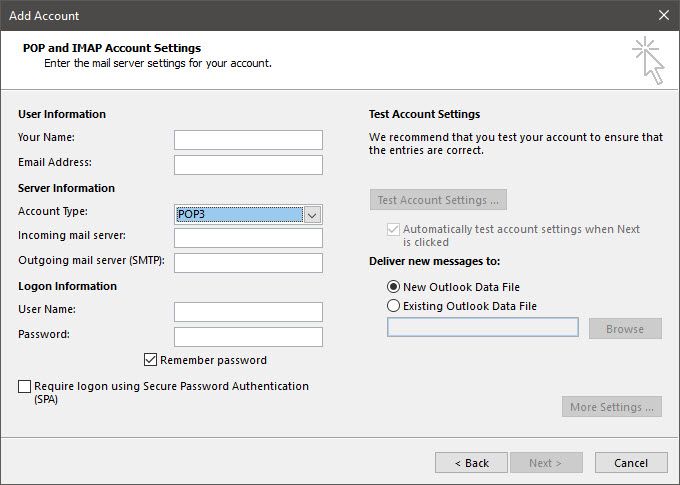The image size is (680, 485).
Task: Expand the Account Type dropdown arrow
Action: [x=312, y=214]
